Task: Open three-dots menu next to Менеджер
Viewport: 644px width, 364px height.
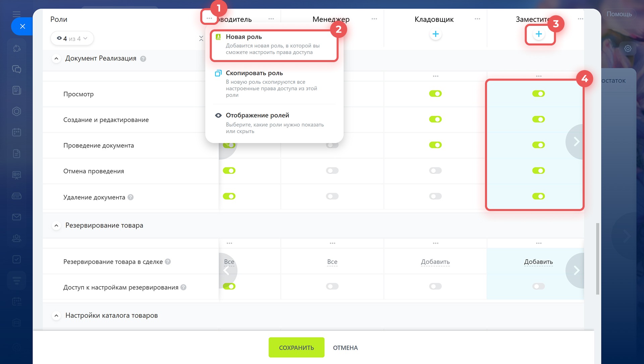Action: click(x=374, y=19)
